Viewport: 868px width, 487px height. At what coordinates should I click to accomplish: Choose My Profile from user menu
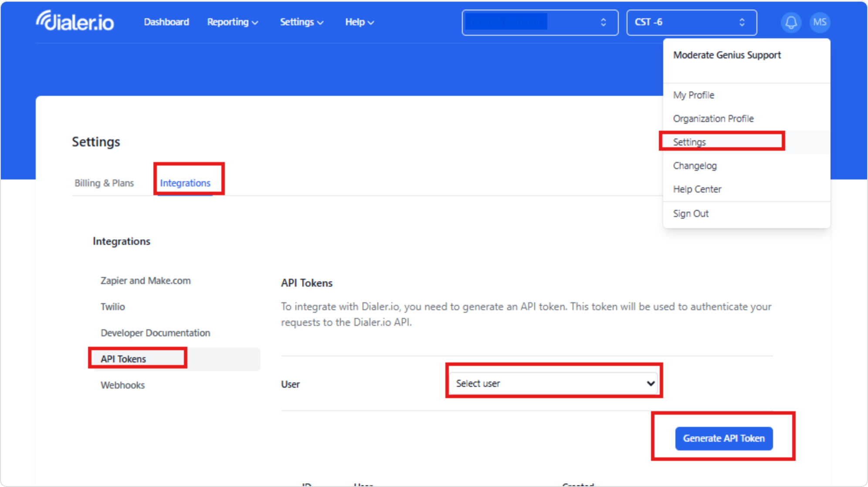click(693, 95)
